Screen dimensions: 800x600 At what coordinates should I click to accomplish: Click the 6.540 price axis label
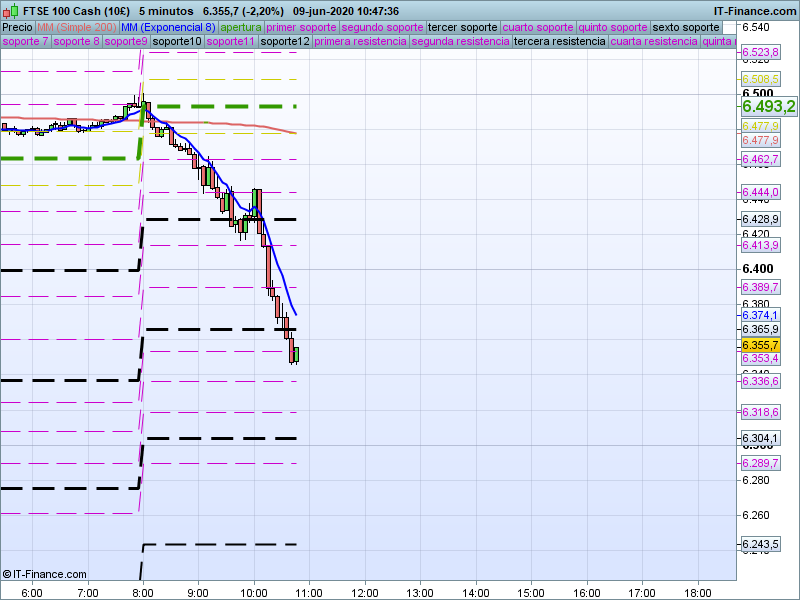(756, 27)
